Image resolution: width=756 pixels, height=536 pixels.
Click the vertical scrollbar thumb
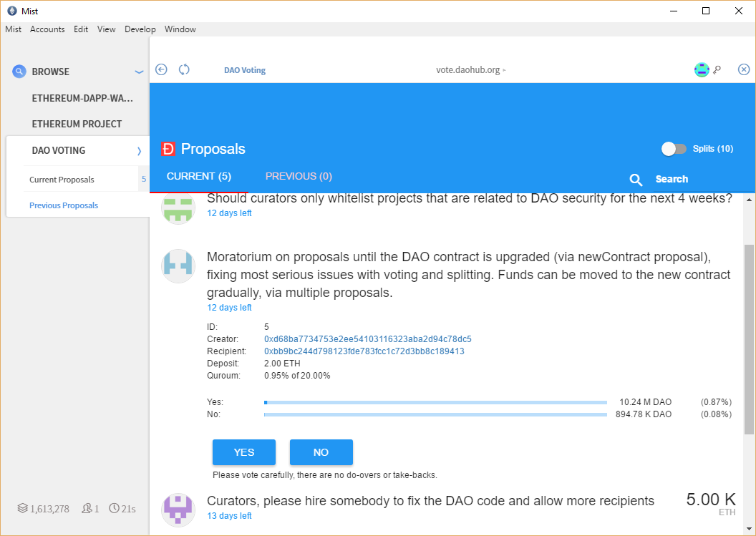point(749,339)
